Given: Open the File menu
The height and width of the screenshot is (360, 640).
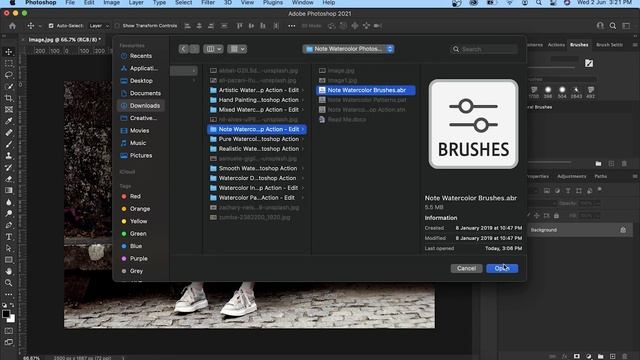Looking at the screenshot, I should coord(70,3).
